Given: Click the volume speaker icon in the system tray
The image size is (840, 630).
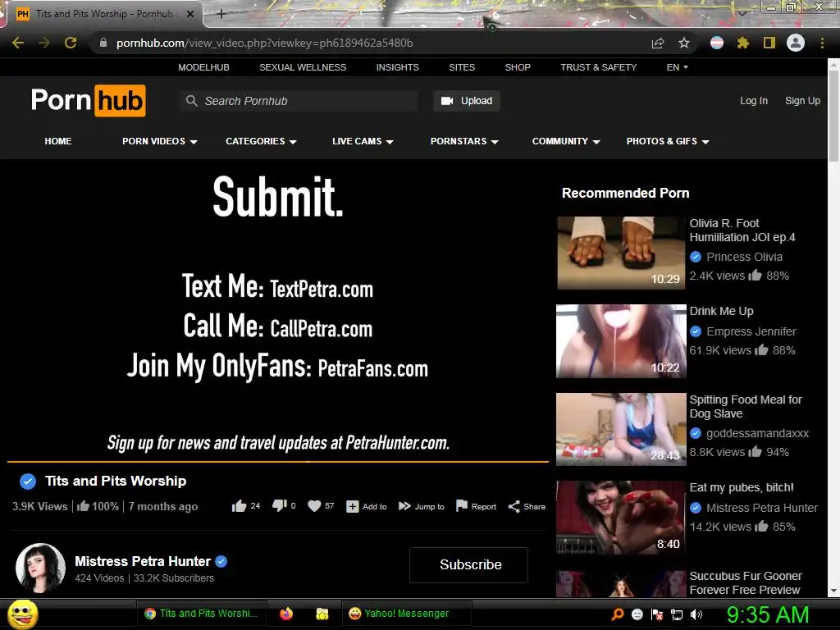Looking at the screenshot, I should [x=696, y=614].
